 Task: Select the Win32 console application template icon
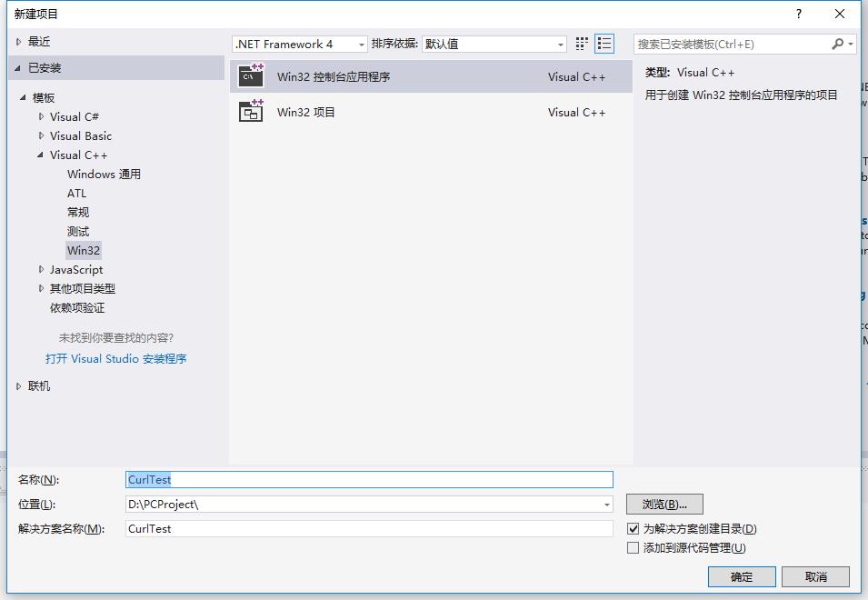(x=251, y=75)
